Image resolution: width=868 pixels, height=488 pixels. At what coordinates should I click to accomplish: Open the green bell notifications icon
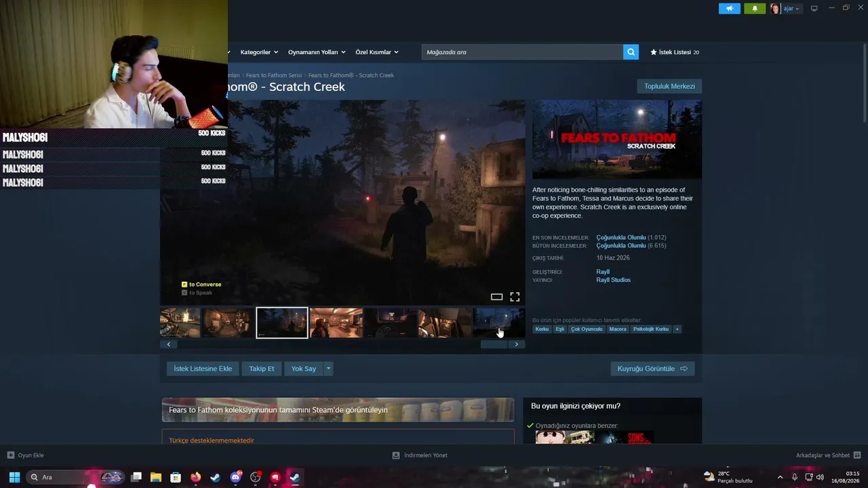tap(755, 9)
